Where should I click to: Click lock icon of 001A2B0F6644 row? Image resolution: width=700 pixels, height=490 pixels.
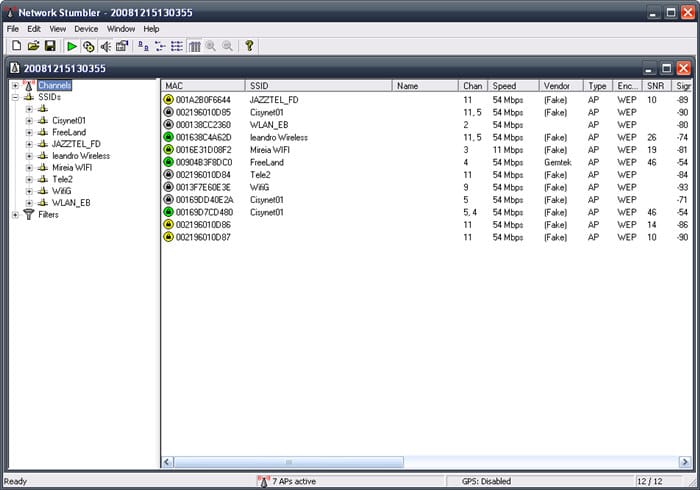point(168,100)
